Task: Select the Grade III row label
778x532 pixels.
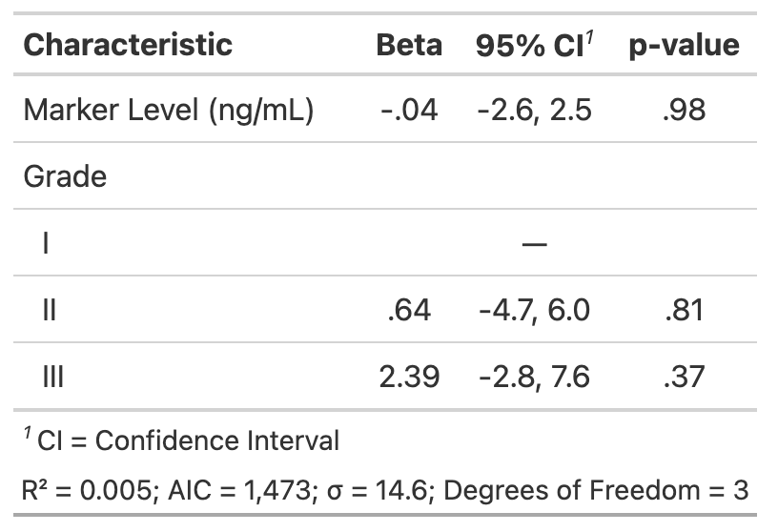Action: click(x=53, y=377)
